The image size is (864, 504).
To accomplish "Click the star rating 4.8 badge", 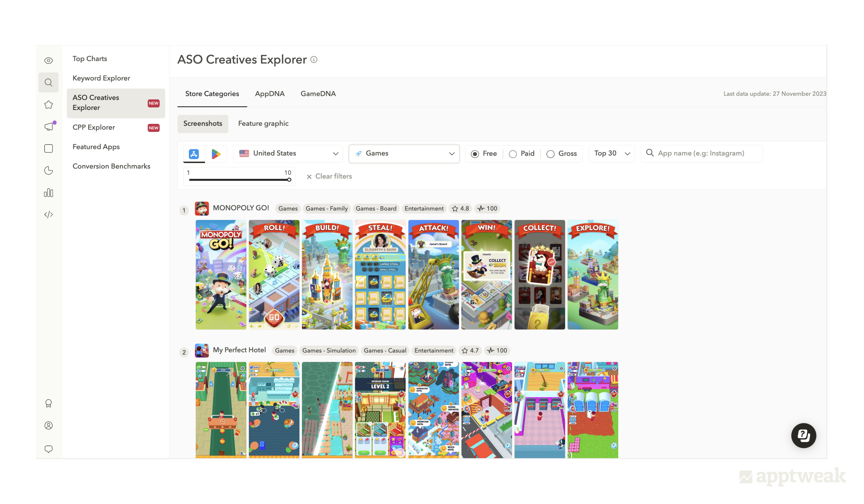I will [x=460, y=209].
